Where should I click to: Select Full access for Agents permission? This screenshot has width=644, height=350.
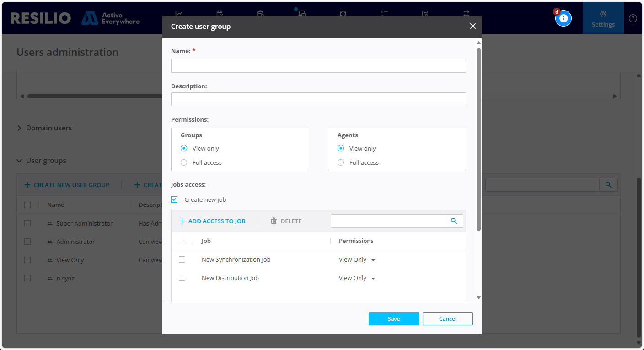pyautogui.click(x=341, y=162)
